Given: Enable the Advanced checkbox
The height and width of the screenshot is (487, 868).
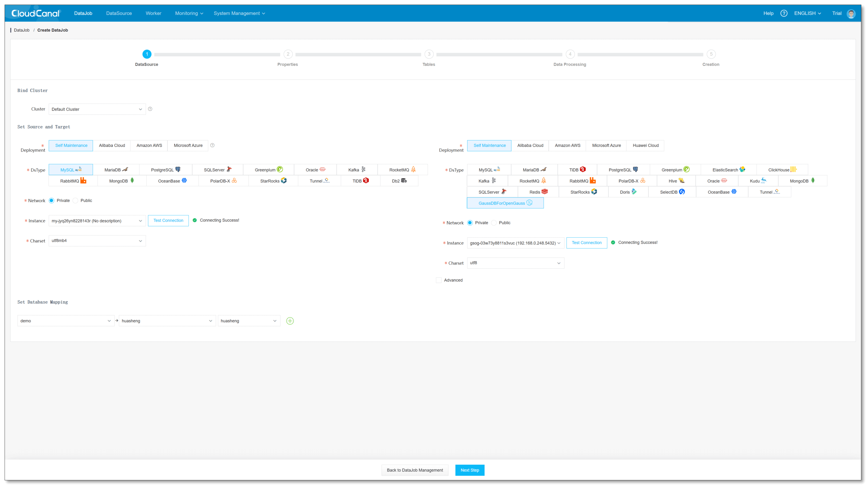Looking at the screenshot, I should click(439, 280).
